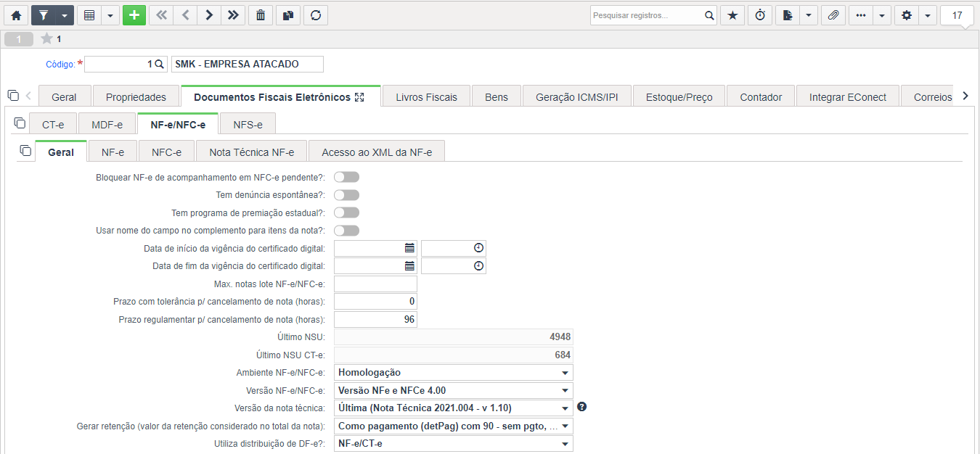Open calendar for certificate start date
The width and height of the screenshot is (980, 454).
[x=409, y=248]
